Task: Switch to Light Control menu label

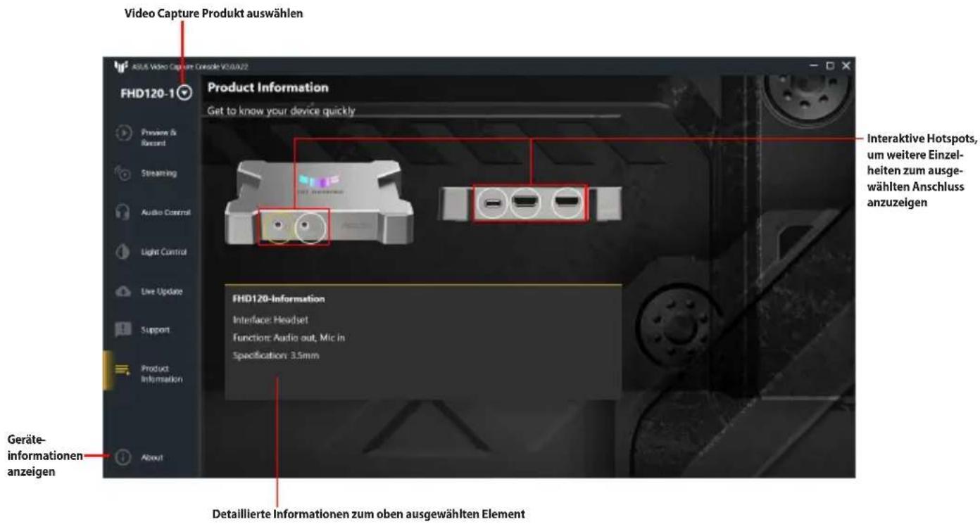Action: tap(163, 251)
